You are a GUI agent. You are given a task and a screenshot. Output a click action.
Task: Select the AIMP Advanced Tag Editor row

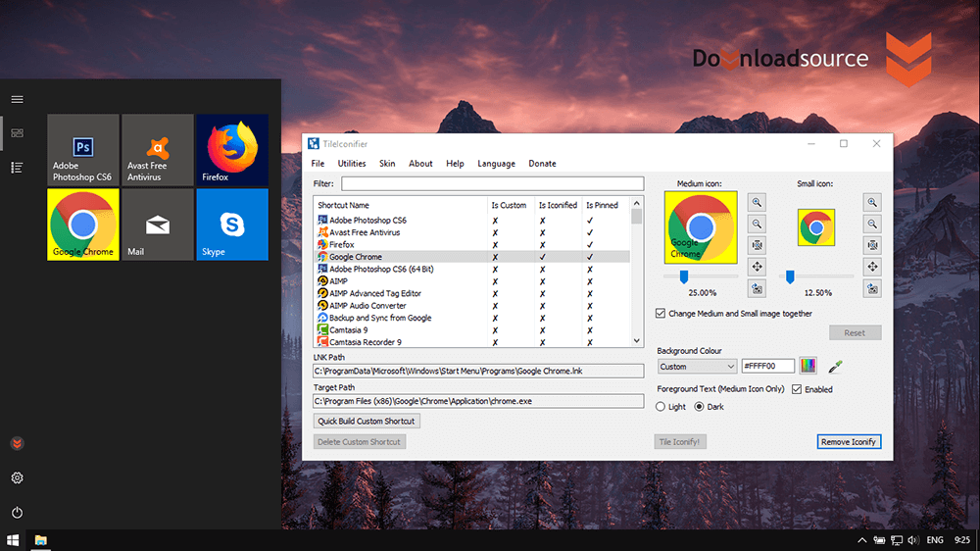[472, 293]
